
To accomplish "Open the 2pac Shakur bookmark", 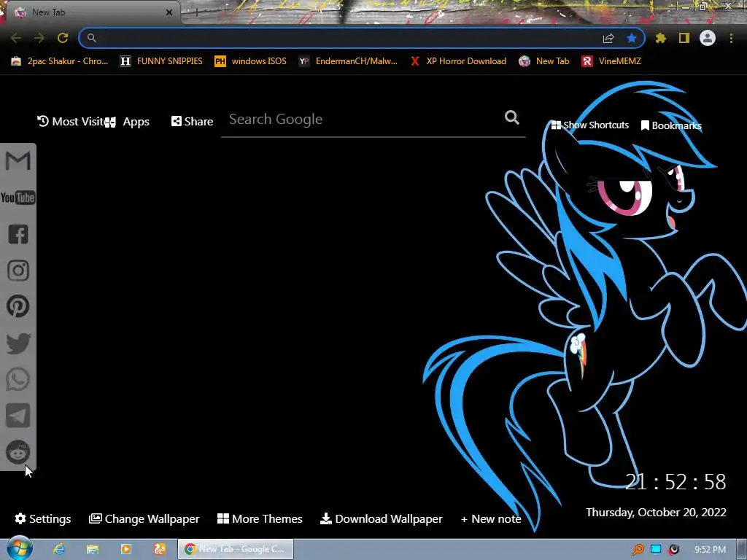I will point(60,61).
